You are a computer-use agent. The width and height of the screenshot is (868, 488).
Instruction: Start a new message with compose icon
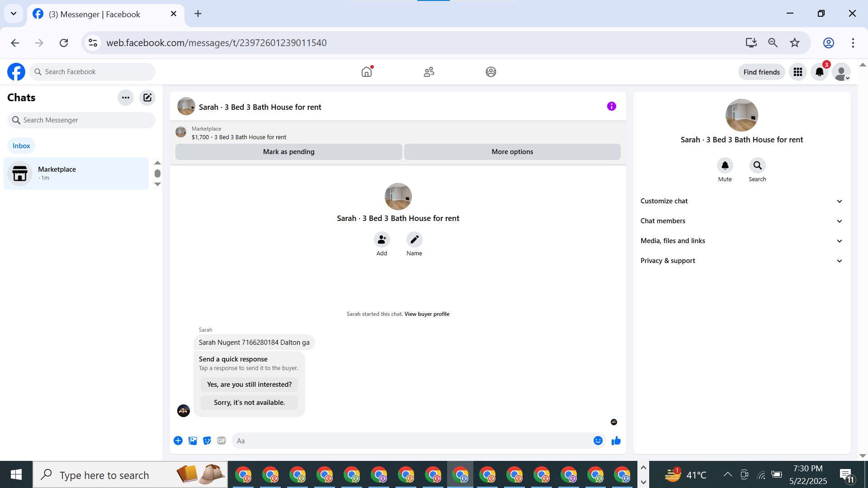(147, 98)
